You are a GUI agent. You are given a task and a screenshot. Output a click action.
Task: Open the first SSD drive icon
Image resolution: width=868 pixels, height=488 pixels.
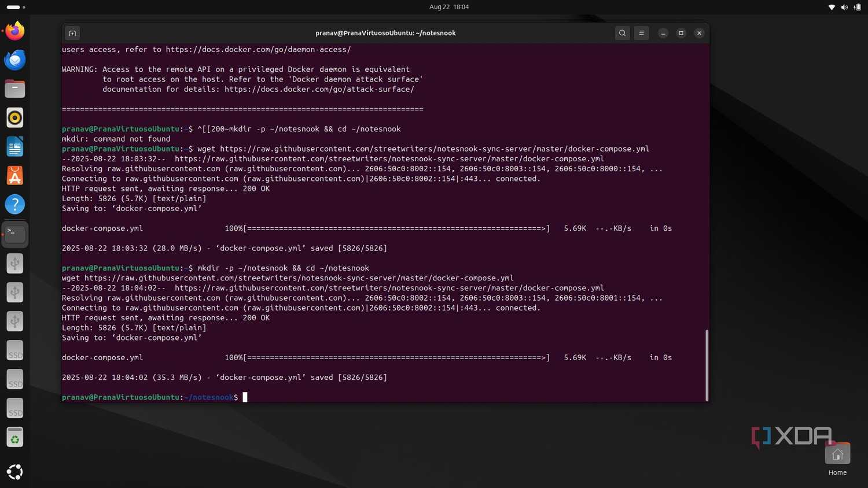click(x=15, y=350)
